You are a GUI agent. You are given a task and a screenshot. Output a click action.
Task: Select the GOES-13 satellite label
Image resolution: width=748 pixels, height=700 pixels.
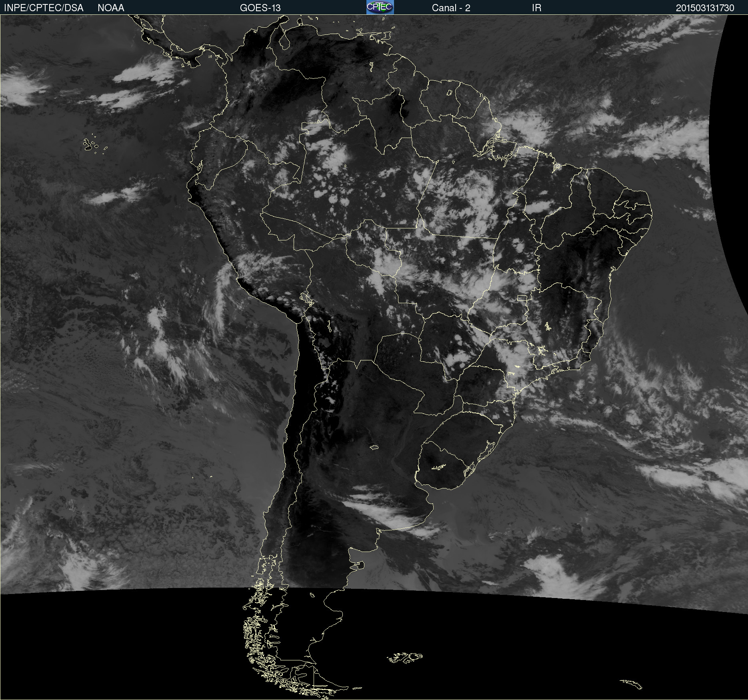[x=260, y=8]
